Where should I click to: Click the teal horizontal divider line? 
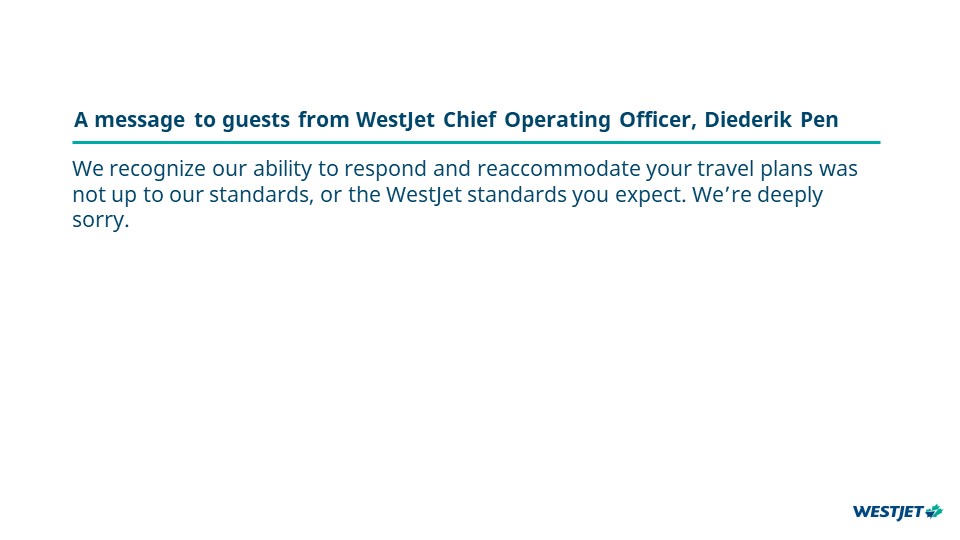click(x=476, y=143)
